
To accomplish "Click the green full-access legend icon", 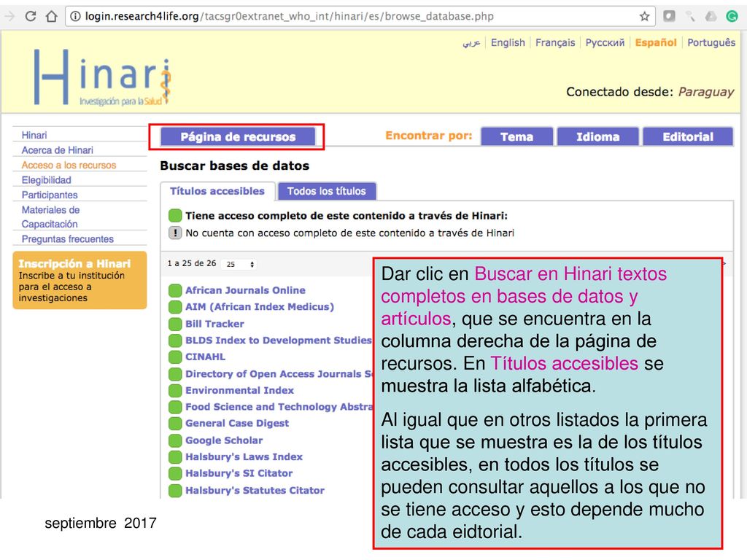I will (175, 215).
